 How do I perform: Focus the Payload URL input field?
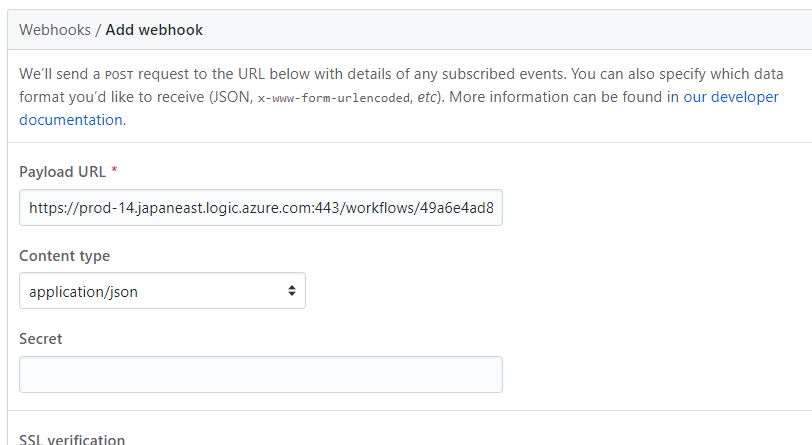tap(260, 208)
